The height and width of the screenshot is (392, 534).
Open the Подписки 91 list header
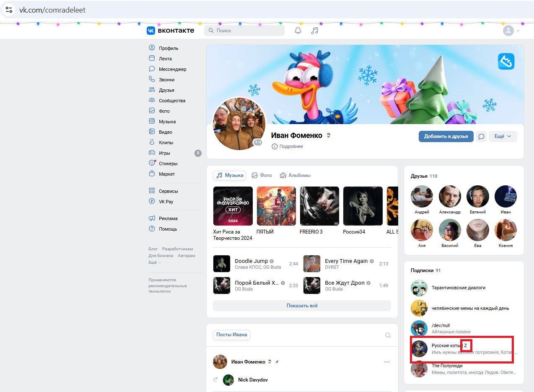[x=425, y=270]
